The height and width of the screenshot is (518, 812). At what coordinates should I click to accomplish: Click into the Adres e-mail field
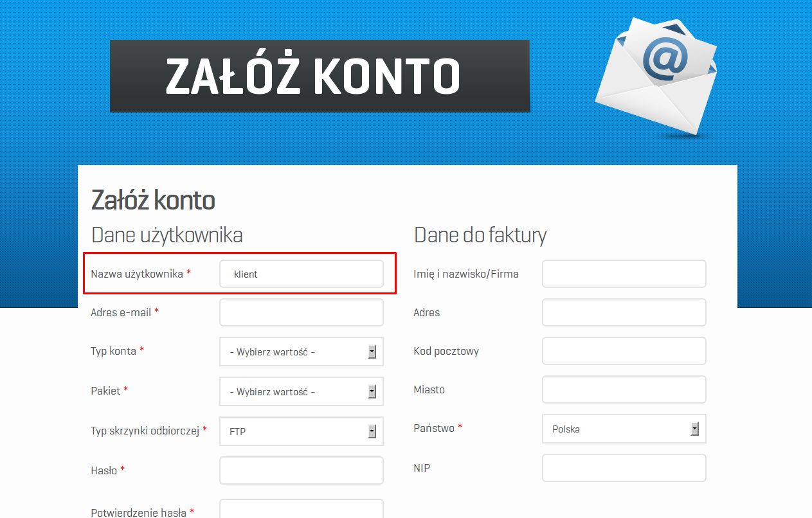click(302, 312)
